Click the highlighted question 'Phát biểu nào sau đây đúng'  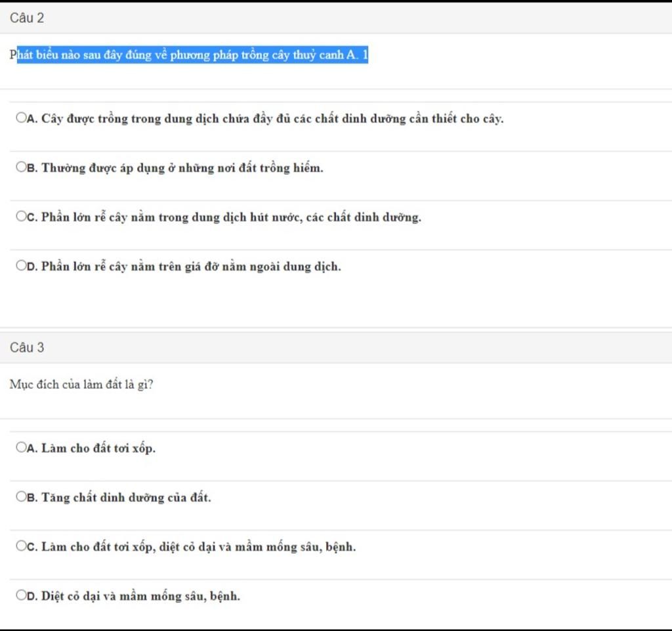[x=189, y=55]
